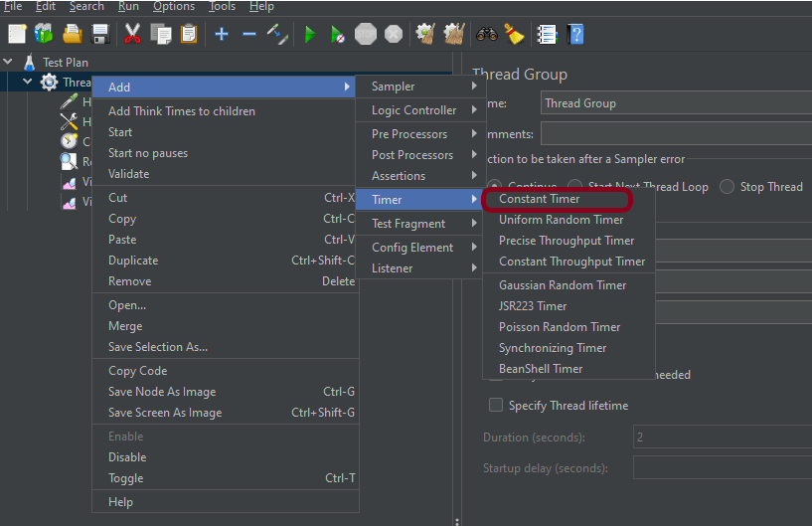Select Start Next Thread Loop radio option

tap(647, 186)
